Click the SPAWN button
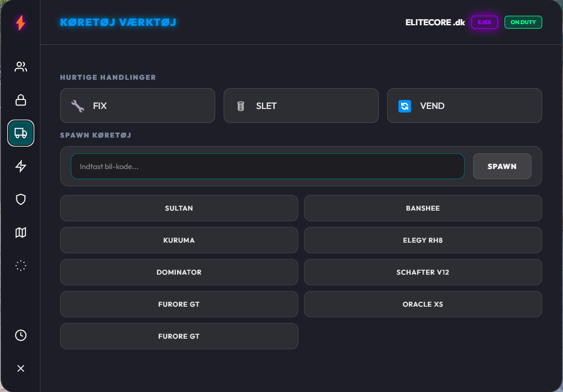Image resolution: width=563 pixels, height=392 pixels. [x=502, y=166]
